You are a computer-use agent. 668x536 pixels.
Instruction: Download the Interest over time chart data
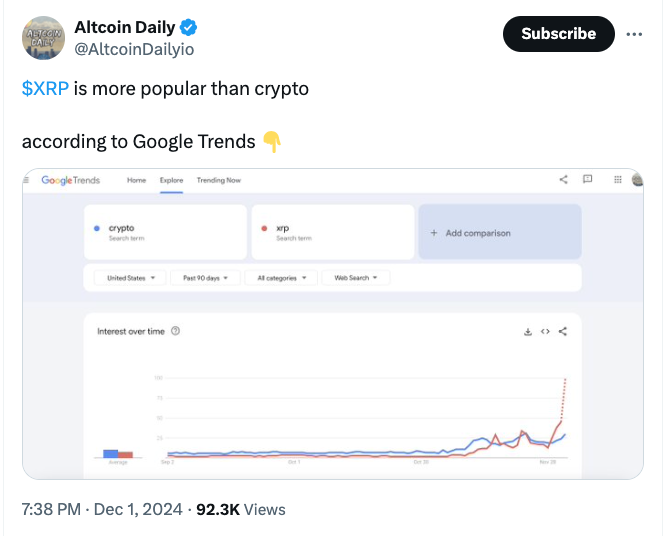(x=527, y=332)
